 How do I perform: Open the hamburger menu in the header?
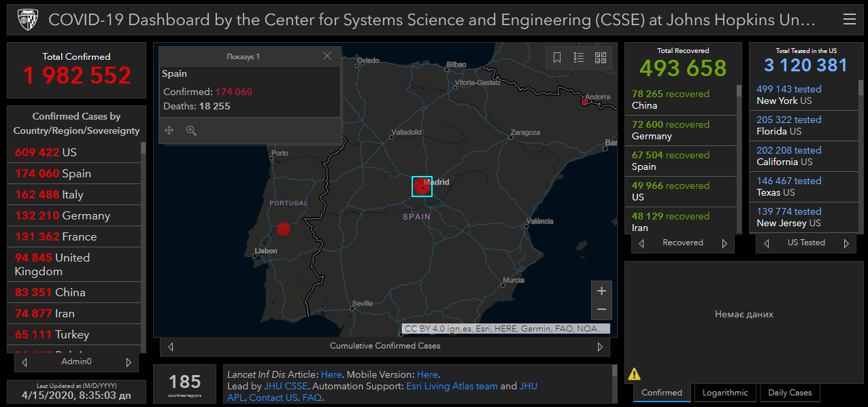pos(849,20)
